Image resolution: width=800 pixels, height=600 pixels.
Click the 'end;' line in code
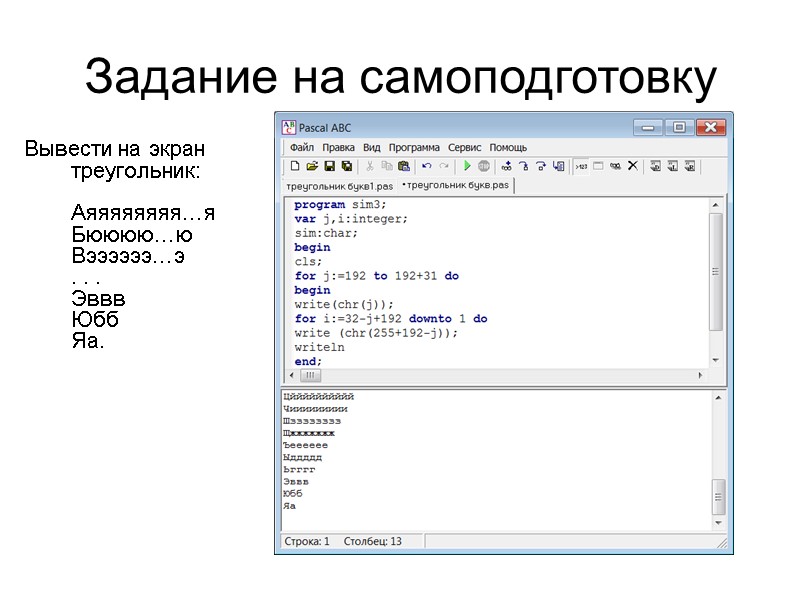point(308,362)
